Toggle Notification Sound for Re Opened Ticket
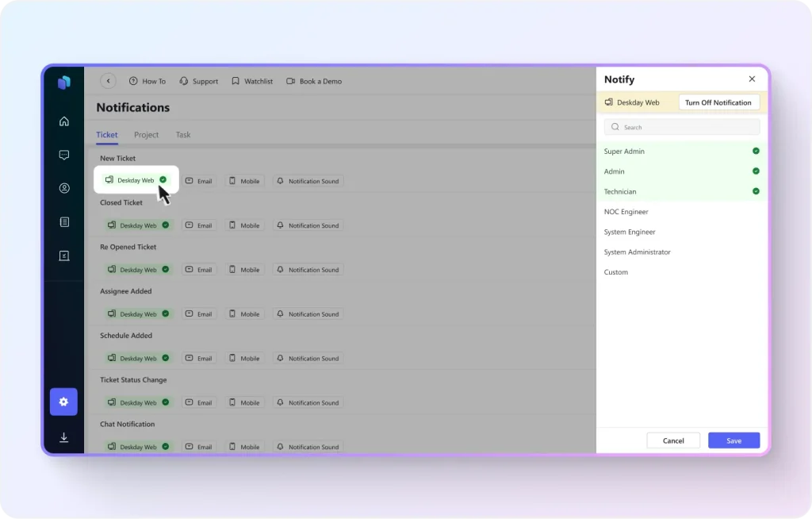The height and width of the screenshot is (519, 812). click(x=308, y=270)
